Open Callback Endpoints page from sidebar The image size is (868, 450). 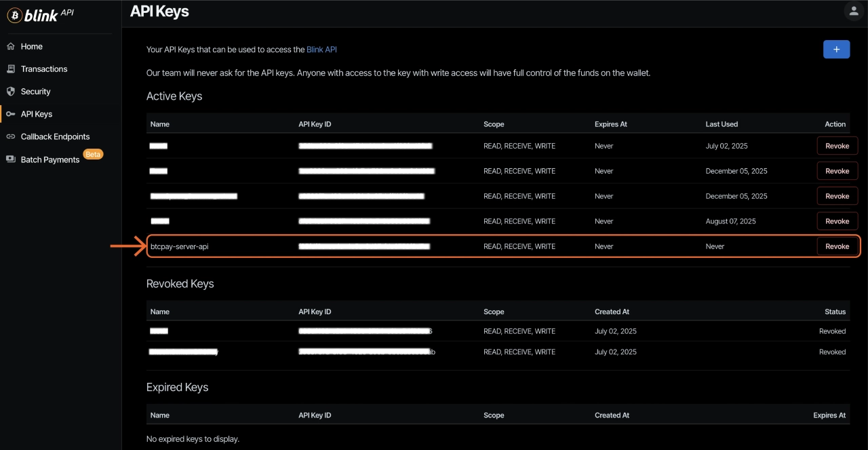point(55,136)
